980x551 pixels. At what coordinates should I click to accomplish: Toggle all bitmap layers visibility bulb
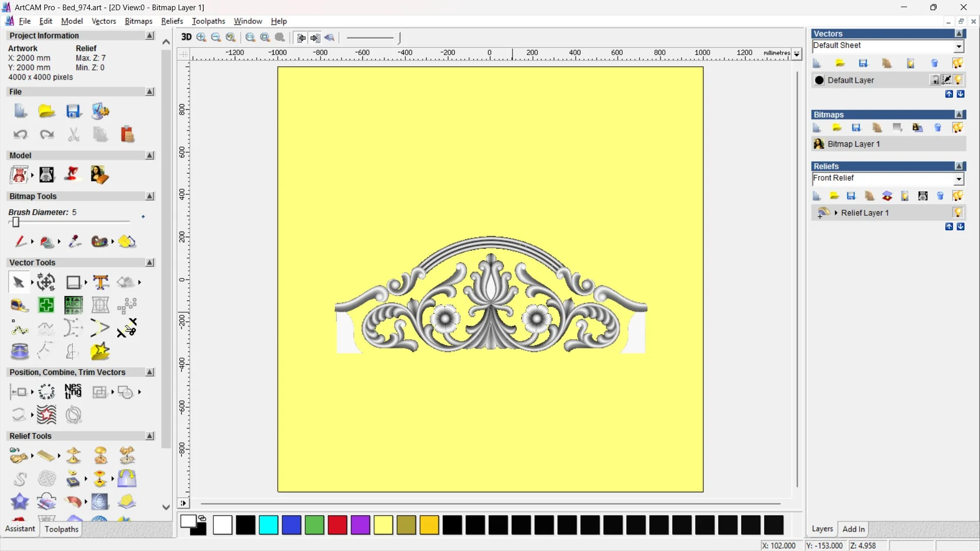(x=958, y=128)
